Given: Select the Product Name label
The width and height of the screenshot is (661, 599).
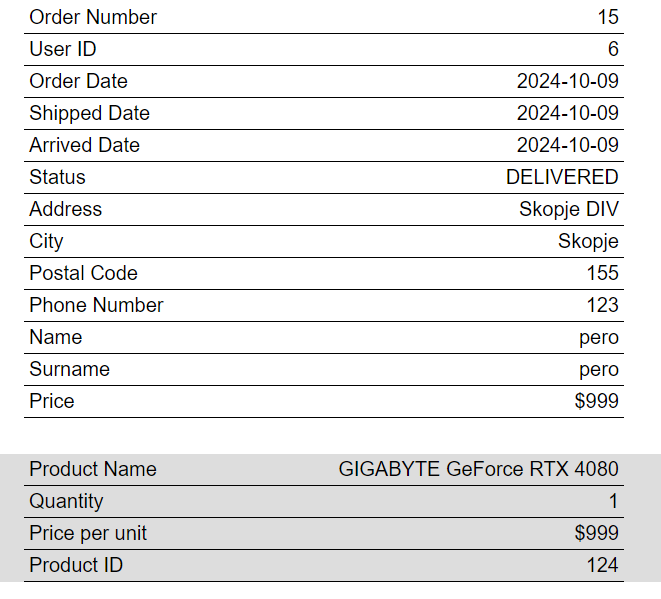Looking at the screenshot, I should coord(93,469).
